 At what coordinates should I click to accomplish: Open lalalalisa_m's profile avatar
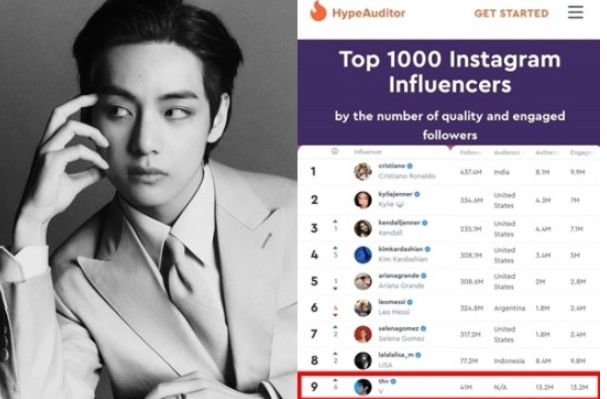(363, 360)
